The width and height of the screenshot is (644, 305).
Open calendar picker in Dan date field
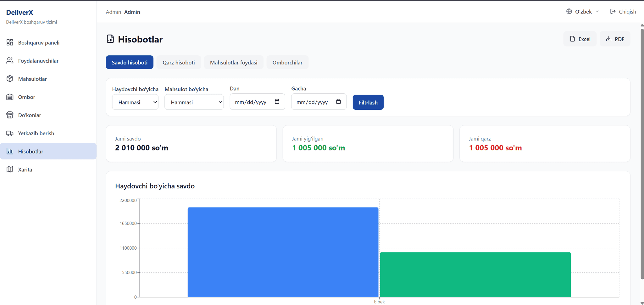coord(277,102)
